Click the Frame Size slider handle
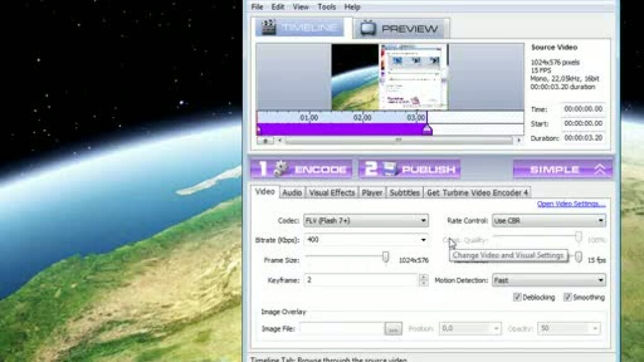 tap(385, 257)
